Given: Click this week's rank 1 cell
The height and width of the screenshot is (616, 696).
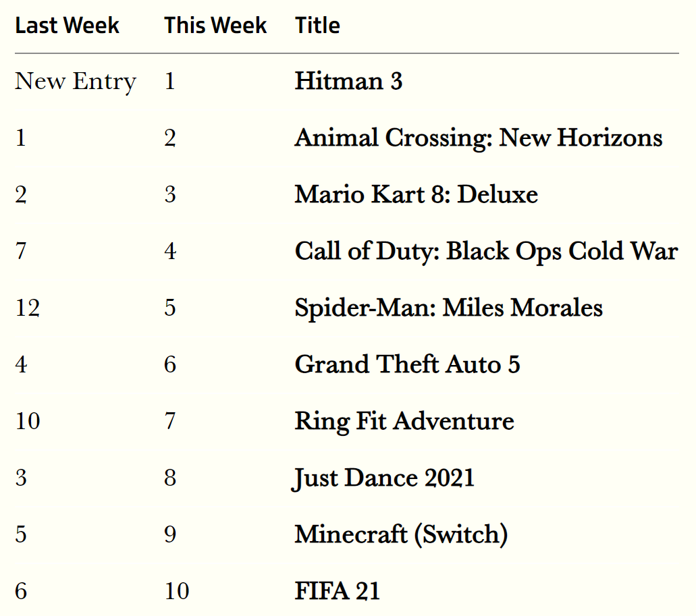Looking at the screenshot, I should (x=170, y=82).
